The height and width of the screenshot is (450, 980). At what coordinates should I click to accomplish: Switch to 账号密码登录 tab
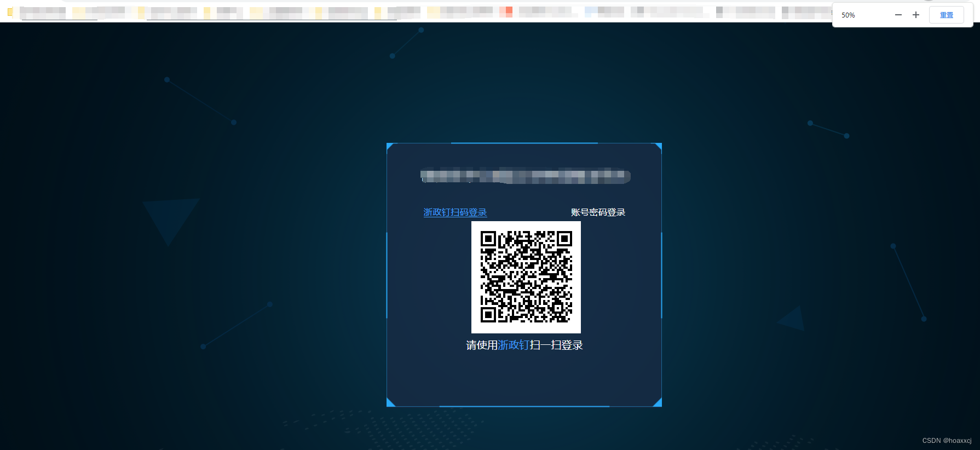[598, 212]
